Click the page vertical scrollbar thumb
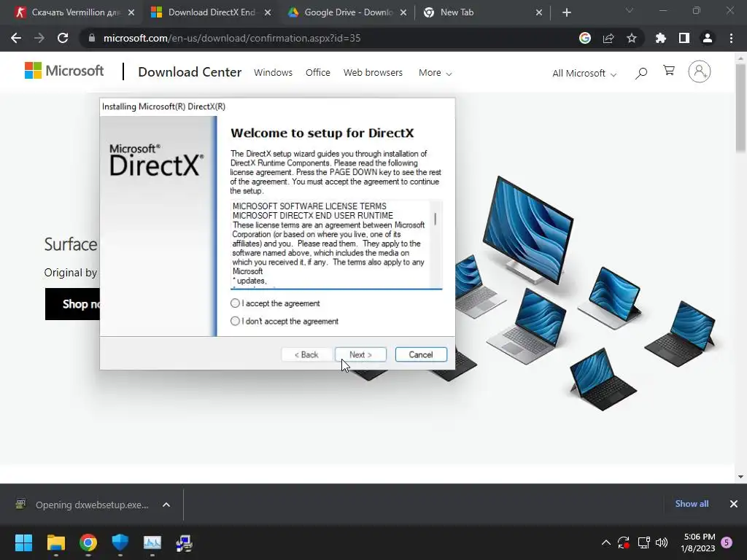This screenshot has height=560, width=747. (740, 108)
